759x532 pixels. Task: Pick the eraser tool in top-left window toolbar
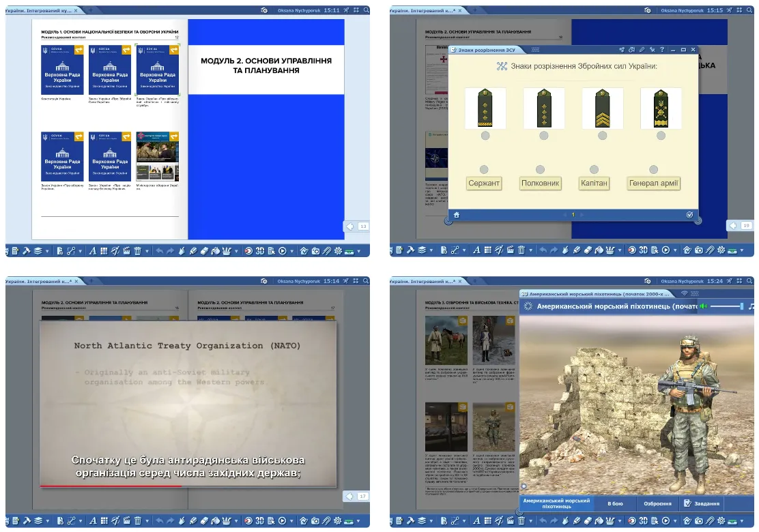(204, 251)
